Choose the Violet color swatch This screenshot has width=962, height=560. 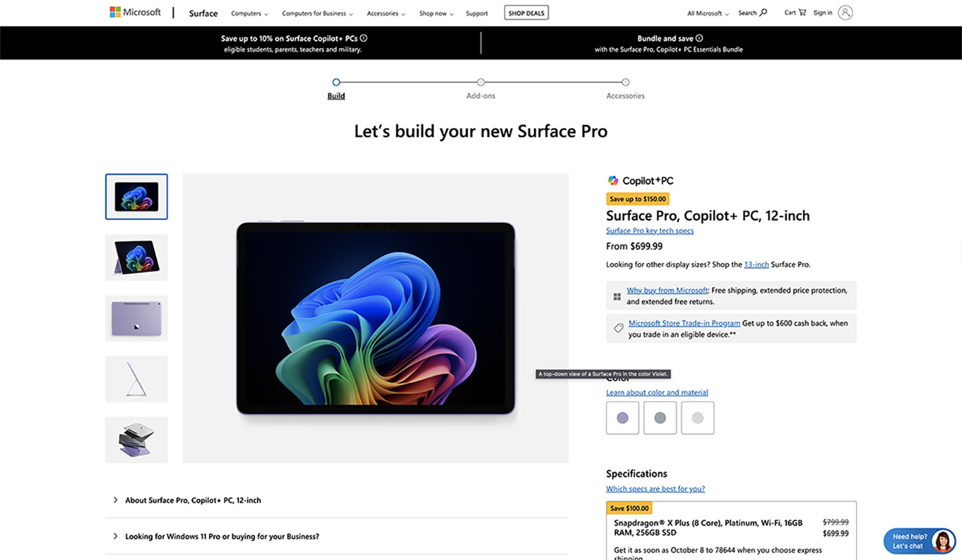(x=623, y=418)
